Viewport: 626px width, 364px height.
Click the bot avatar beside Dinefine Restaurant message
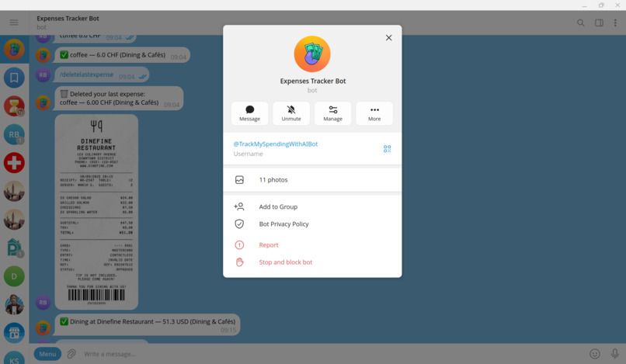pyautogui.click(x=43, y=328)
